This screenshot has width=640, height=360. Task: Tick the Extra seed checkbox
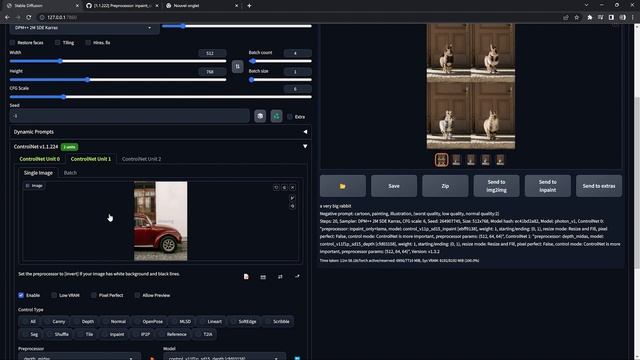pyautogui.click(x=290, y=117)
